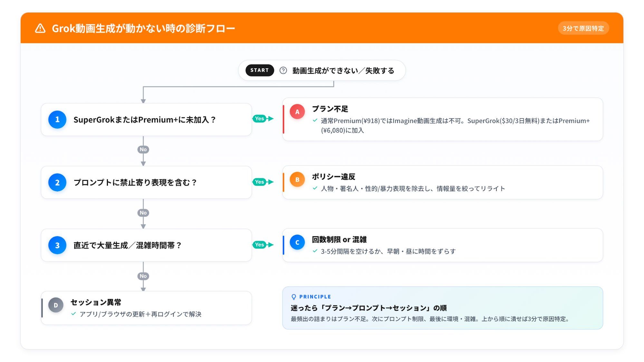Click checkmark in the プラン不足 card
644x362 pixels.
(315, 120)
